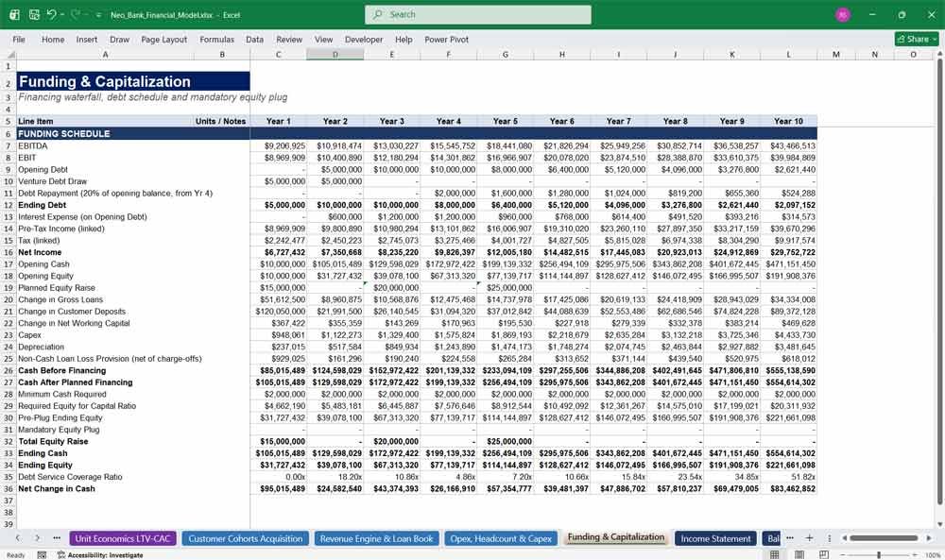Click the left sheet tabs ellipsis

(x=57, y=538)
